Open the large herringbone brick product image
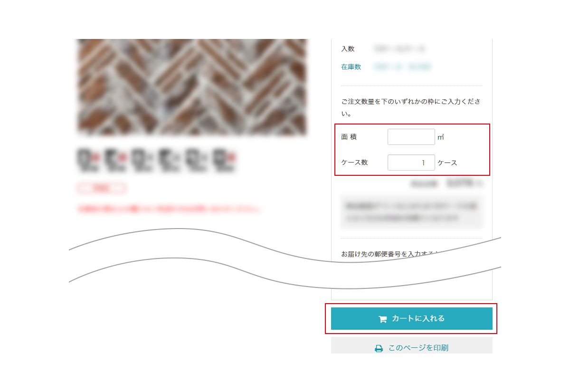This screenshot has width=570, height=392. (x=192, y=87)
